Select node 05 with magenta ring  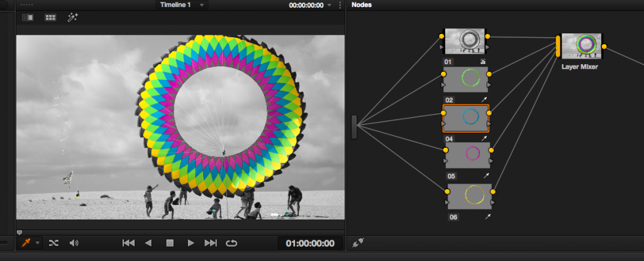tap(468, 155)
